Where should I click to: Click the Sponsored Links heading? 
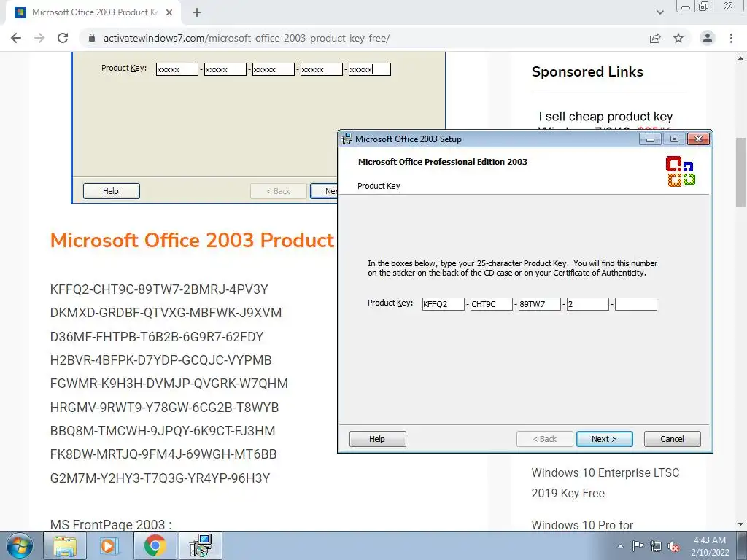coord(587,72)
